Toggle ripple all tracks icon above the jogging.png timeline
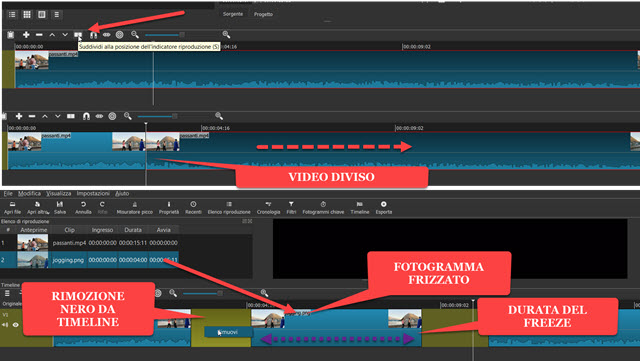This screenshot has height=361, width=640. pos(158,293)
